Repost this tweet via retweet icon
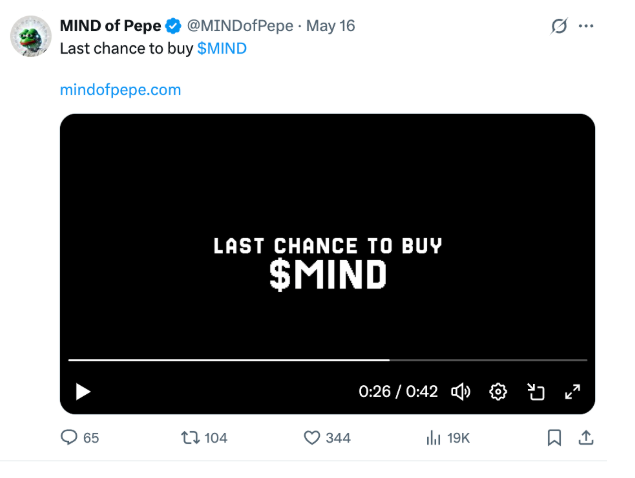 (x=190, y=437)
